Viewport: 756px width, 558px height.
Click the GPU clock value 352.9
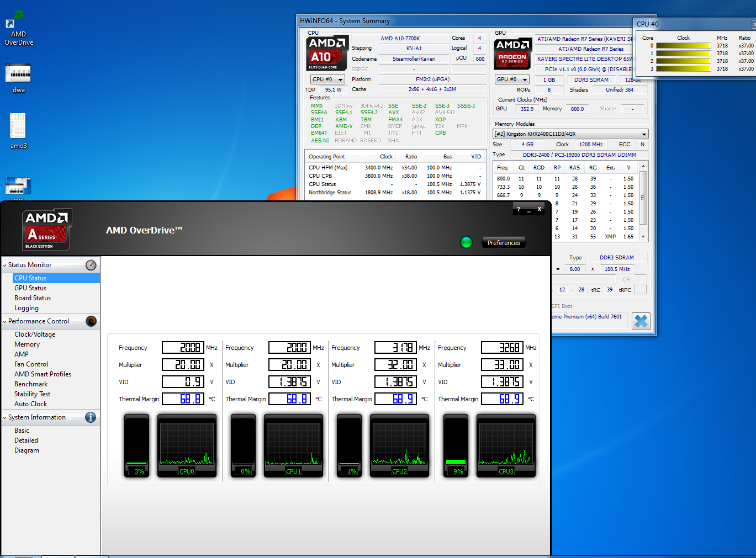[527, 109]
